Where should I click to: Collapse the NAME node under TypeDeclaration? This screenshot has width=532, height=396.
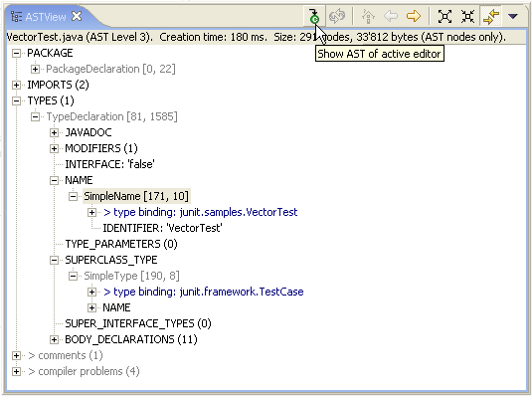[x=54, y=180]
